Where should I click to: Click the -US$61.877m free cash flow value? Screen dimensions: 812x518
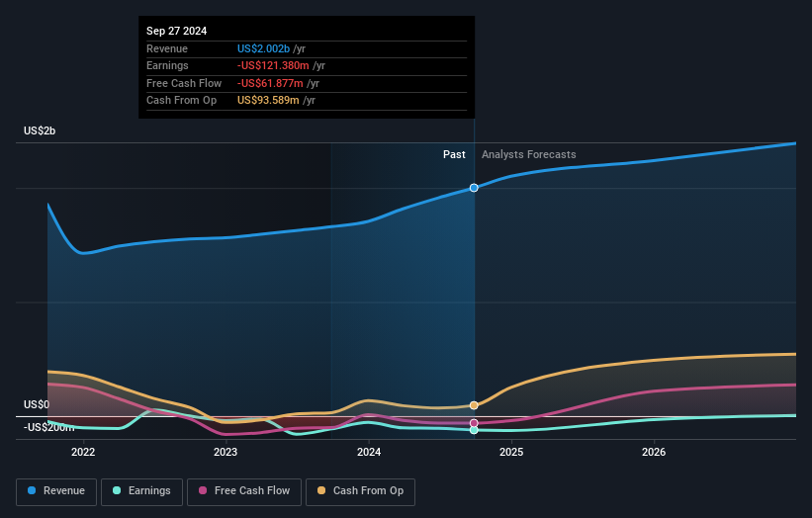click(270, 83)
